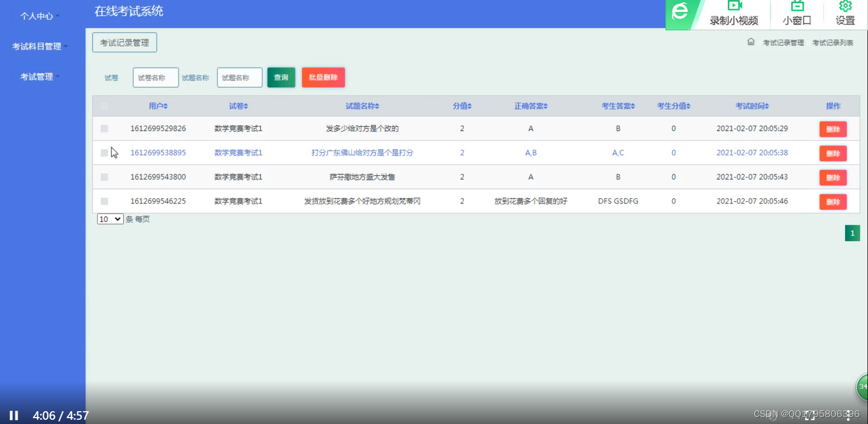Toggle the select-all header checkbox
This screenshot has height=424, width=868.
tap(104, 107)
